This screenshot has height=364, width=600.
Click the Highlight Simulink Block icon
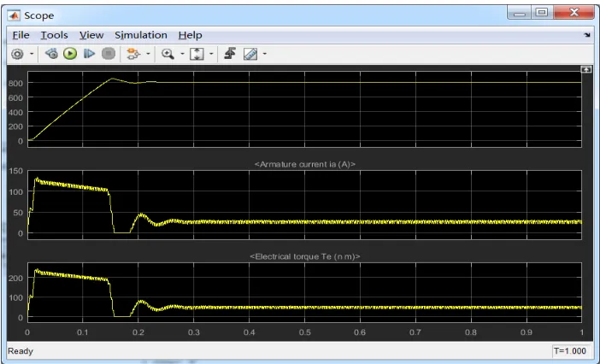pyautogui.click(x=133, y=54)
